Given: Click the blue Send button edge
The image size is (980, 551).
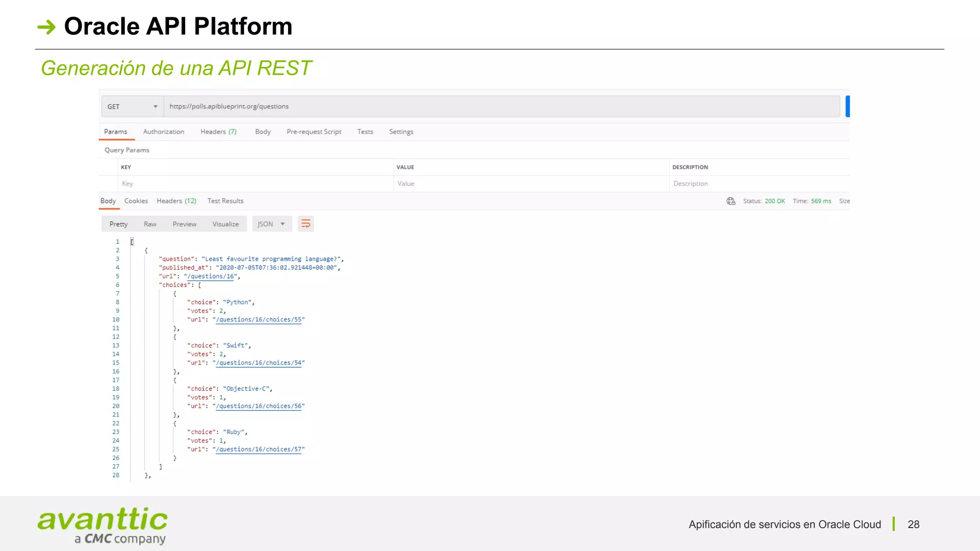Looking at the screenshot, I should [847, 107].
